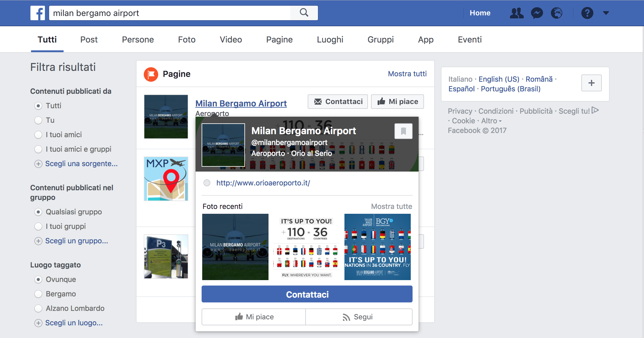Save page with bookmark icon
The height and width of the screenshot is (338, 644).
pos(403,131)
